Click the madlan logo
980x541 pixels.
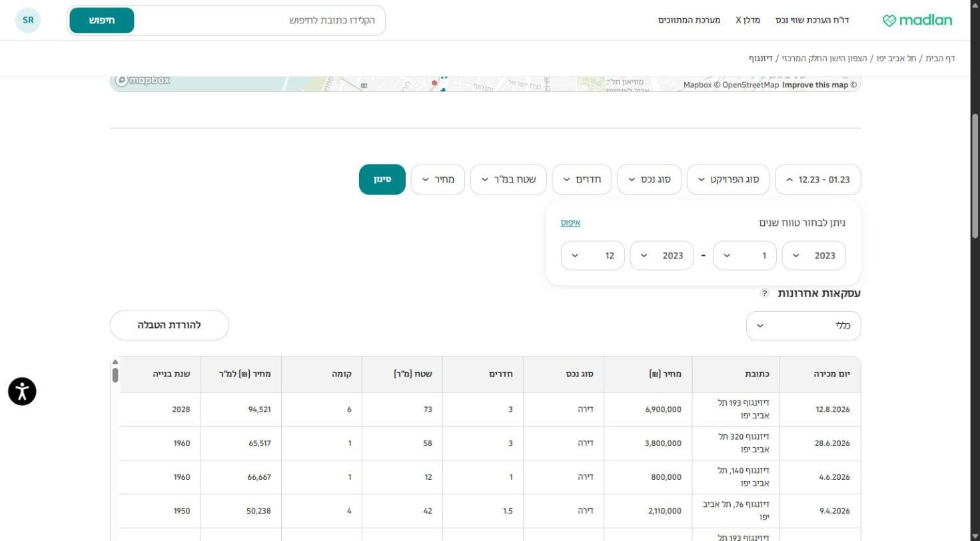917,20
